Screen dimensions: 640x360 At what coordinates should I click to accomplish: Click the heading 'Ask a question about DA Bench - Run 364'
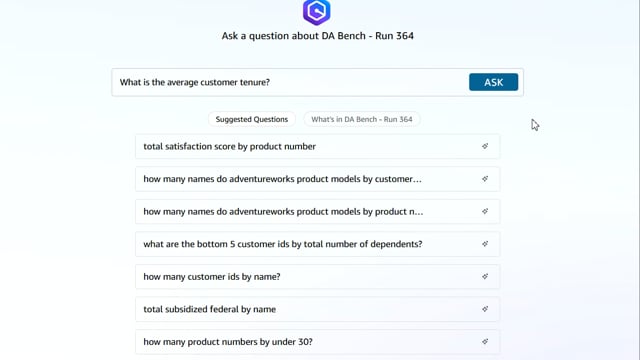click(x=318, y=36)
